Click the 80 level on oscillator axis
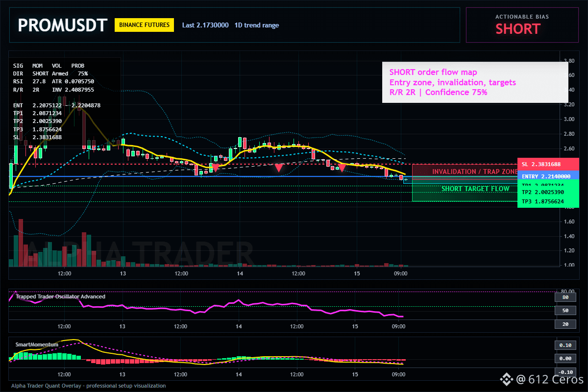Image resolution: width=588 pixels, height=392 pixels. pos(565,297)
